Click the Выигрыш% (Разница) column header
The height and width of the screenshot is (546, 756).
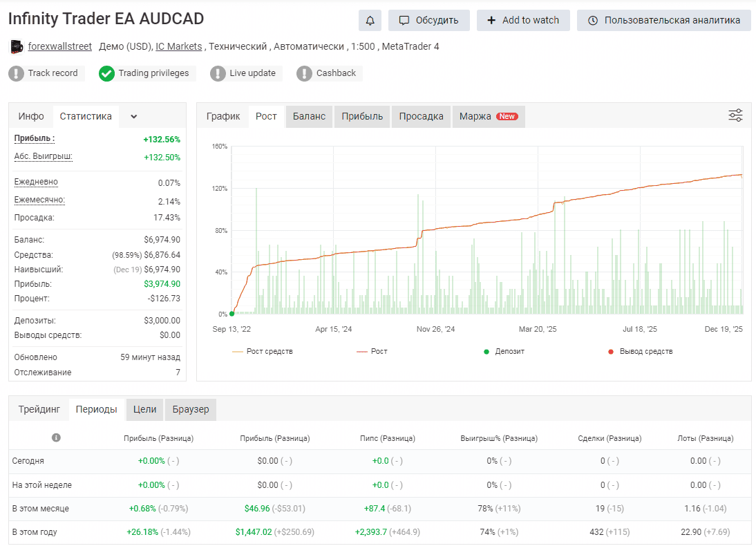[499, 438]
